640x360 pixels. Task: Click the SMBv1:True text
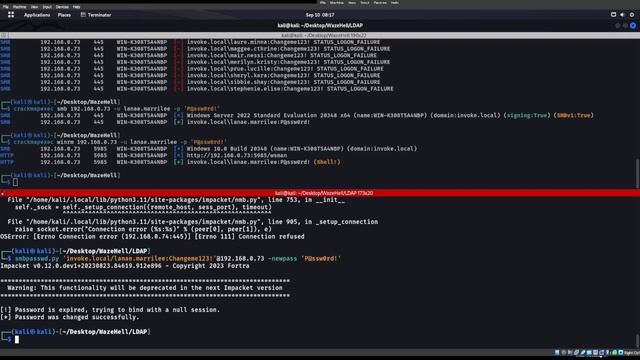pos(573,116)
